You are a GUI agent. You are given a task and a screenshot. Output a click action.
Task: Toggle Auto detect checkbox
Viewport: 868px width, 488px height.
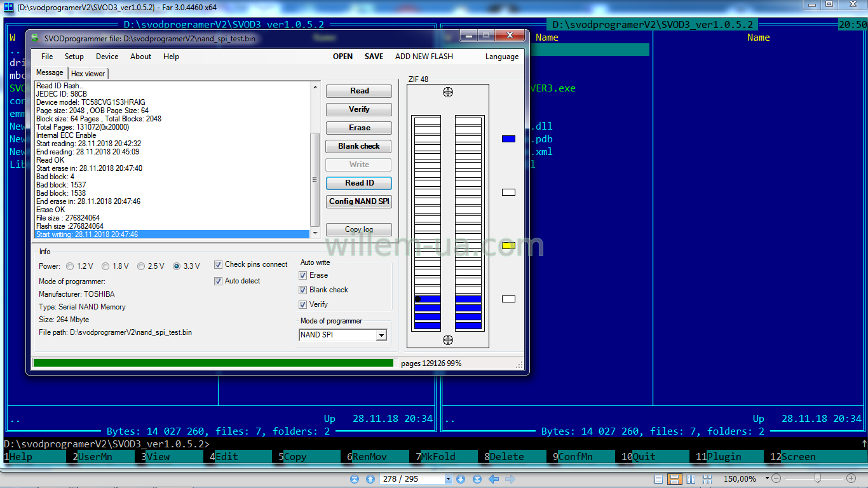[219, 281]
